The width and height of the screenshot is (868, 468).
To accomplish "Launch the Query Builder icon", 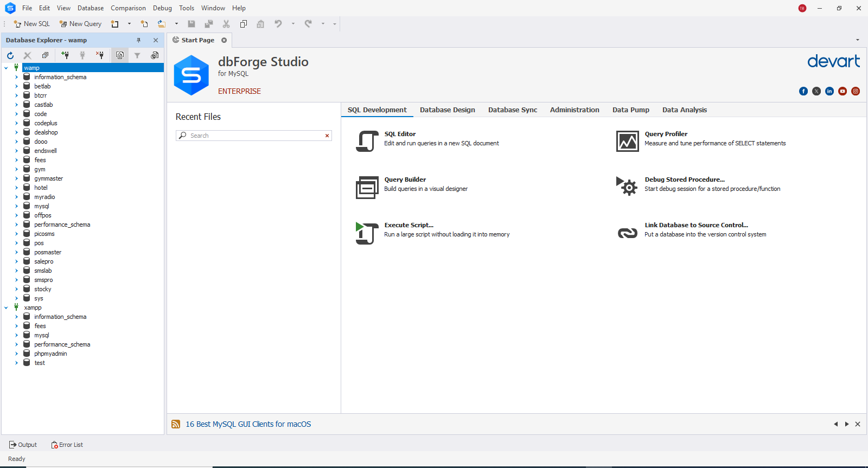I will [x=367, y=188].
